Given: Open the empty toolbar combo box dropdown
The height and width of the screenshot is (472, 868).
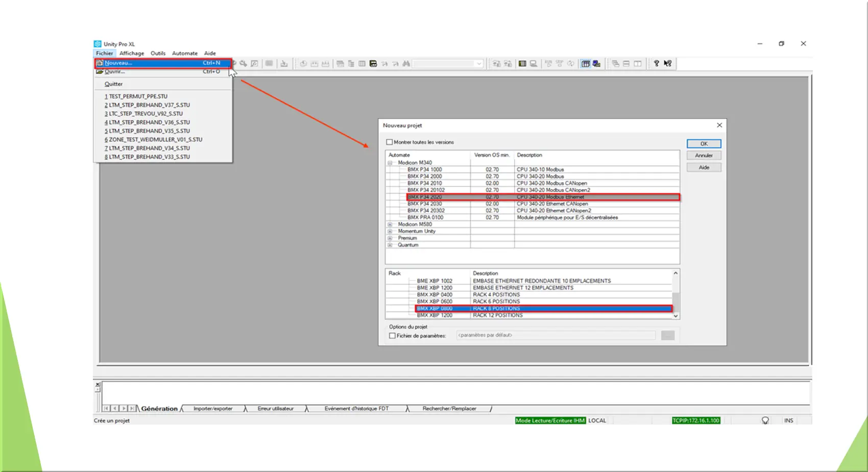Looking at the screenshot, I should coord(478,64).
